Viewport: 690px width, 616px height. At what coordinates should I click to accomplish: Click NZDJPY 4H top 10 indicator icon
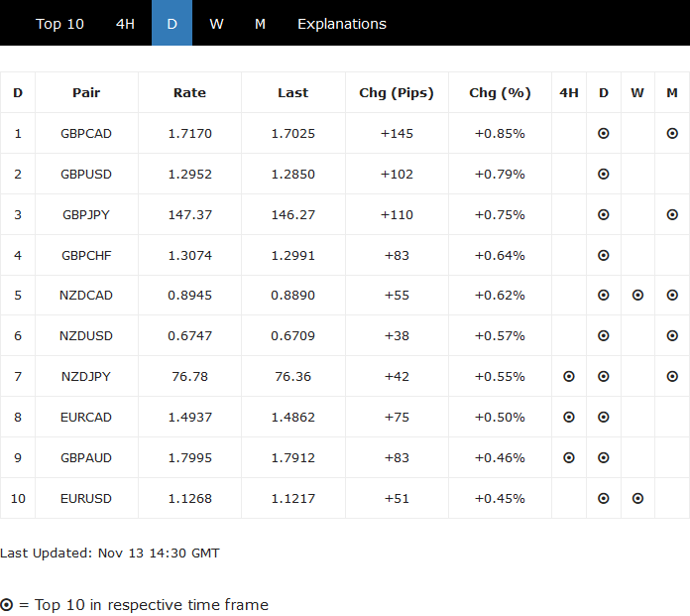[x=569, y=376]
